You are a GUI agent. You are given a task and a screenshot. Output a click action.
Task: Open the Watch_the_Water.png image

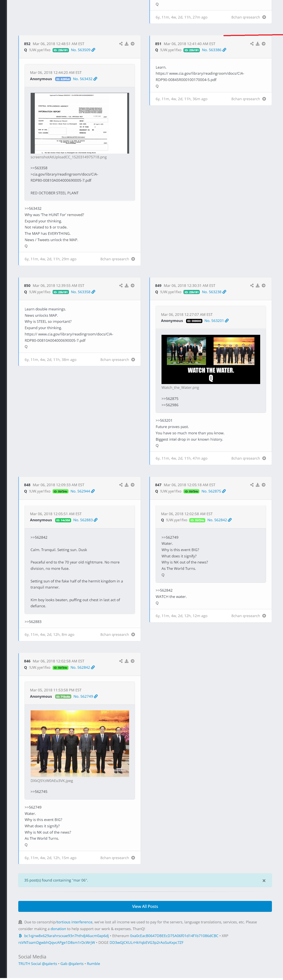[x=211, y=359]
